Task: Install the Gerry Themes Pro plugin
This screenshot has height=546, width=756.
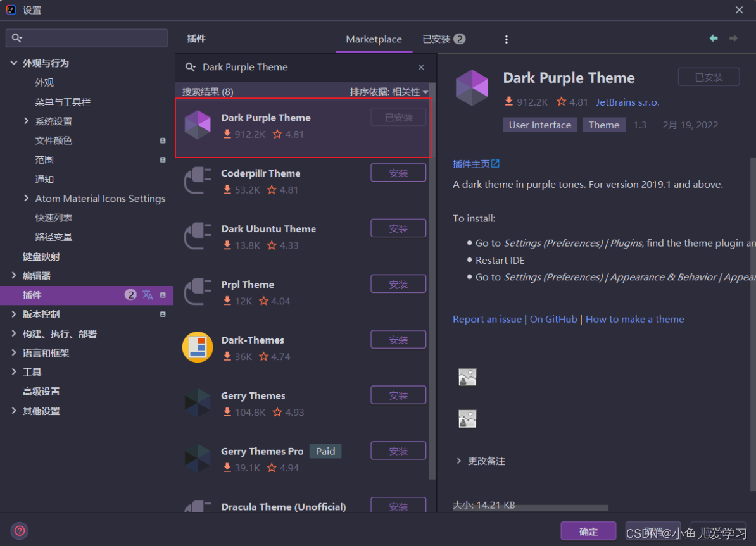Action: pyautogui.click(x=398, y=451)
